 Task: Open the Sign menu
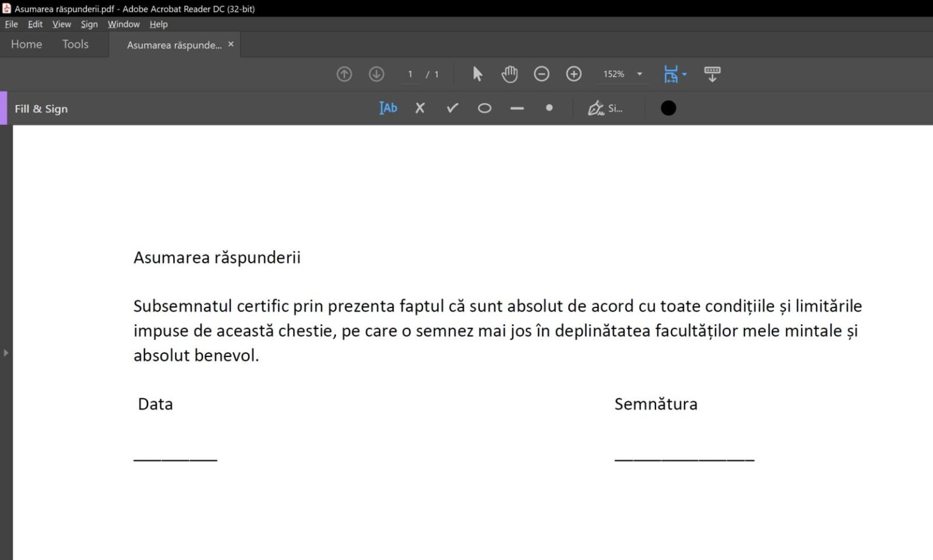coord(89,24)
